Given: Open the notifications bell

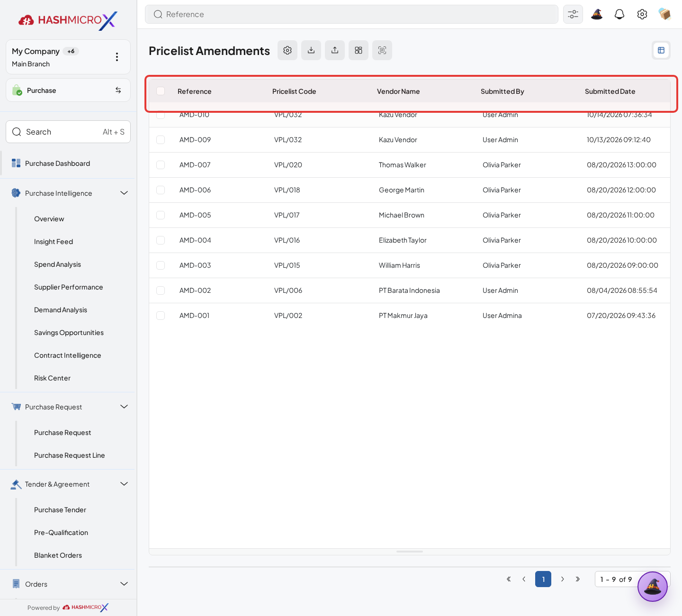Looking at the screenshot, I should click(619, 14).
